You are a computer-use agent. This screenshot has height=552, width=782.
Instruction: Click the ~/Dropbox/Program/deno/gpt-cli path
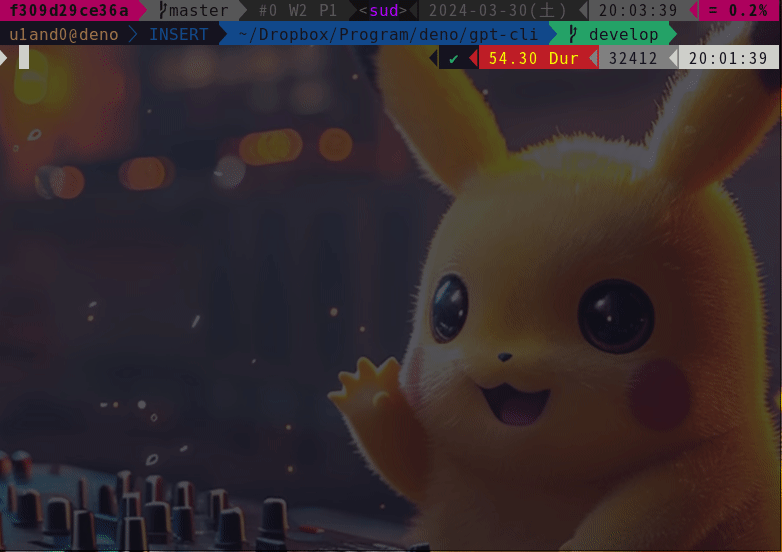pyautogui.click(x=388, y=34)
